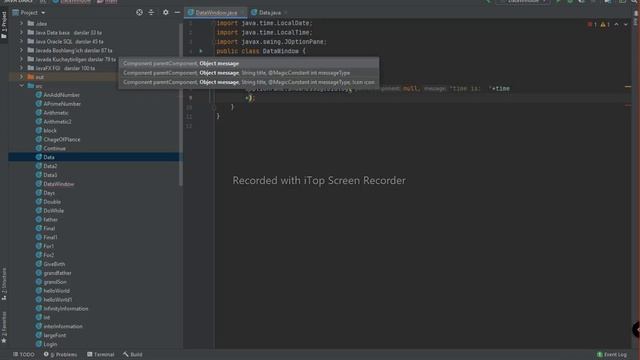Open the Build tool window
The height and width of the screenshot is (360, 640).
coord(133,354)
